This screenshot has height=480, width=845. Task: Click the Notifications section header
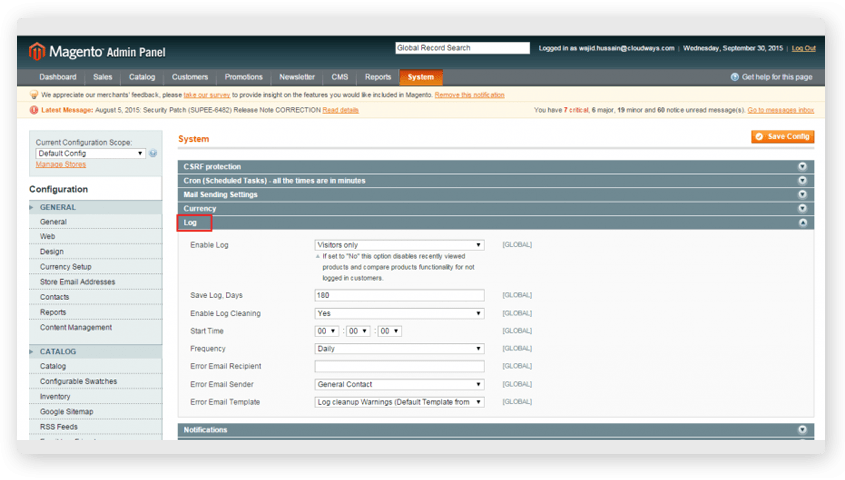point(496,430)
